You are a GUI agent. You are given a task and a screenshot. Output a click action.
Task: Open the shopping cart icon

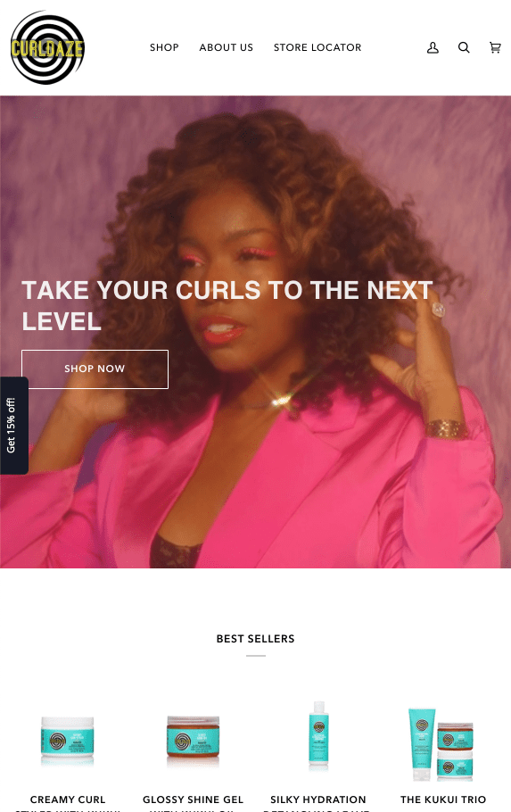496,47
